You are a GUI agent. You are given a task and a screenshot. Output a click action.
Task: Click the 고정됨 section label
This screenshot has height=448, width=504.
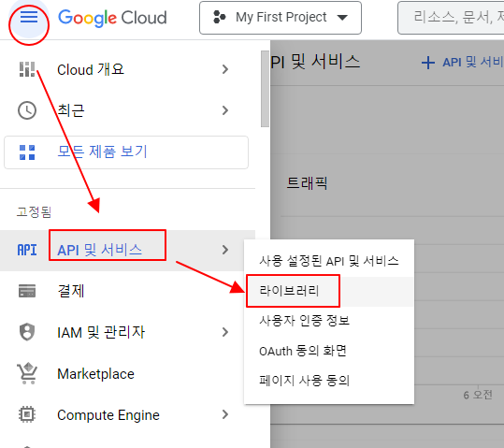point(34,212)
